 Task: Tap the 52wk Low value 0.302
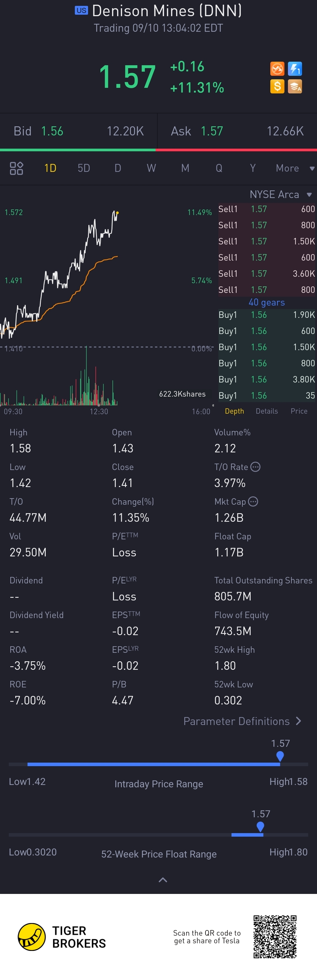pyautogui.click(x=228, y=700)
